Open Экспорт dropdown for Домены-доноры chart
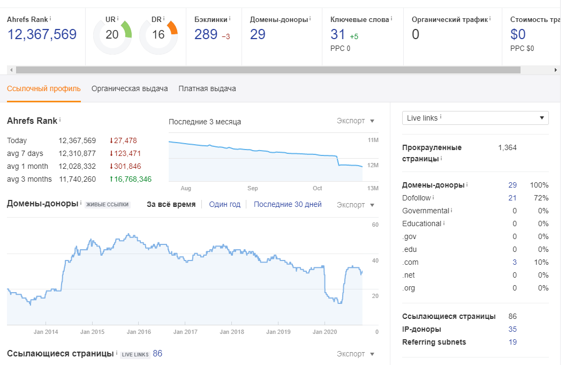588x365 pixels. click(x=356, y=205)
